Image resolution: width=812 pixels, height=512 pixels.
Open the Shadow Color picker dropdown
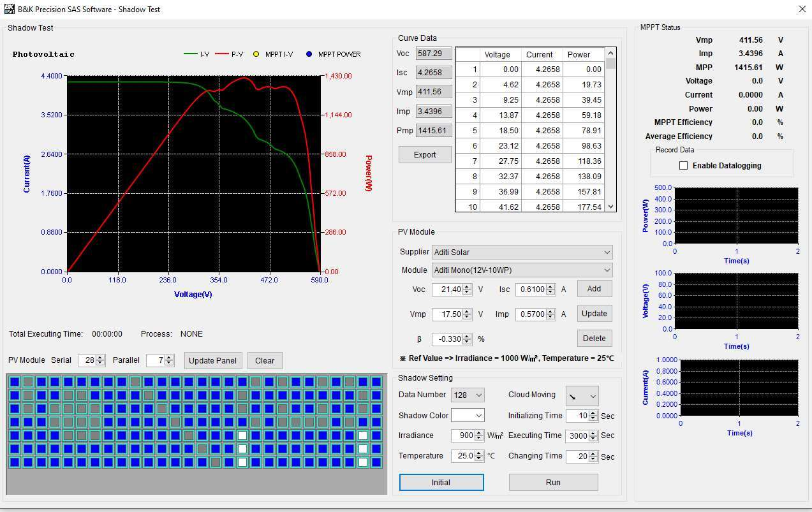pos(468,416)
